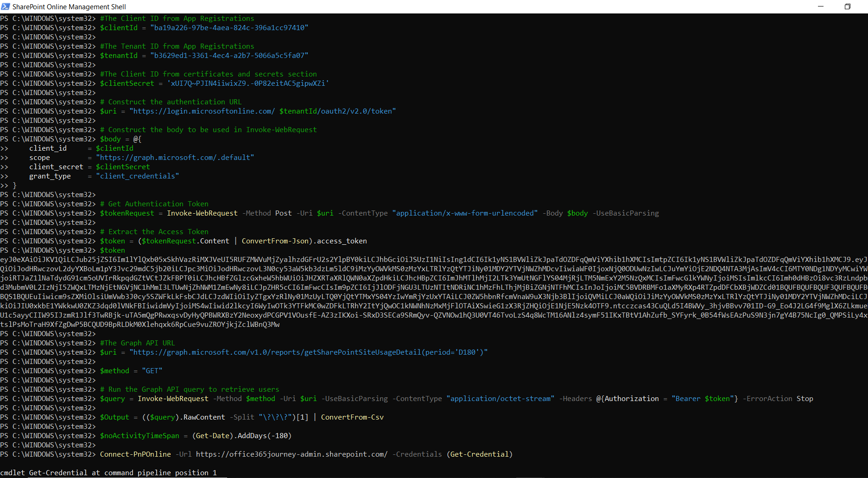Click the '# Construct the authentication URL' comment
Viewport: 868px width, 478px height.
[171, 102]
